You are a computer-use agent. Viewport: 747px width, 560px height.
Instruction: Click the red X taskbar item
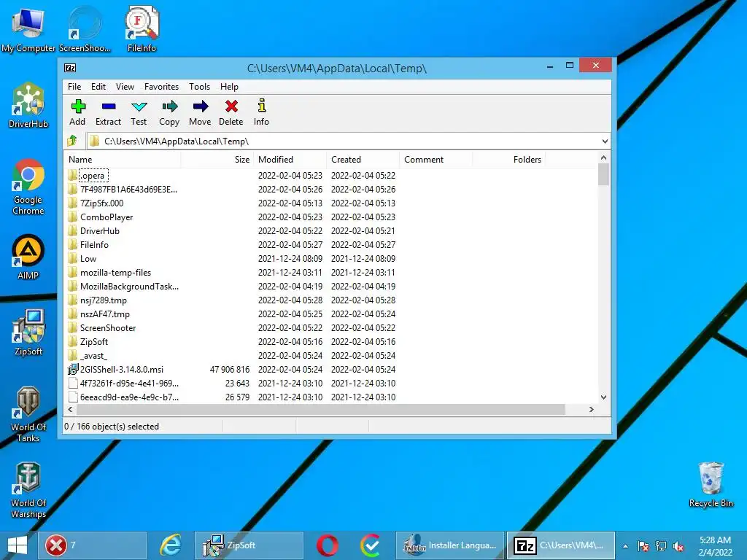point(92,545)
